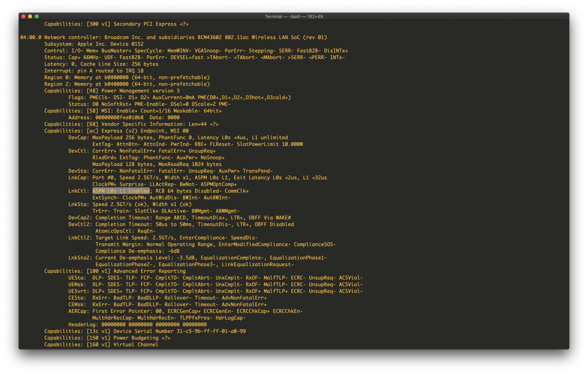588x374 pixels.
Task: Click the red close window button
Action: click(24, 16)
